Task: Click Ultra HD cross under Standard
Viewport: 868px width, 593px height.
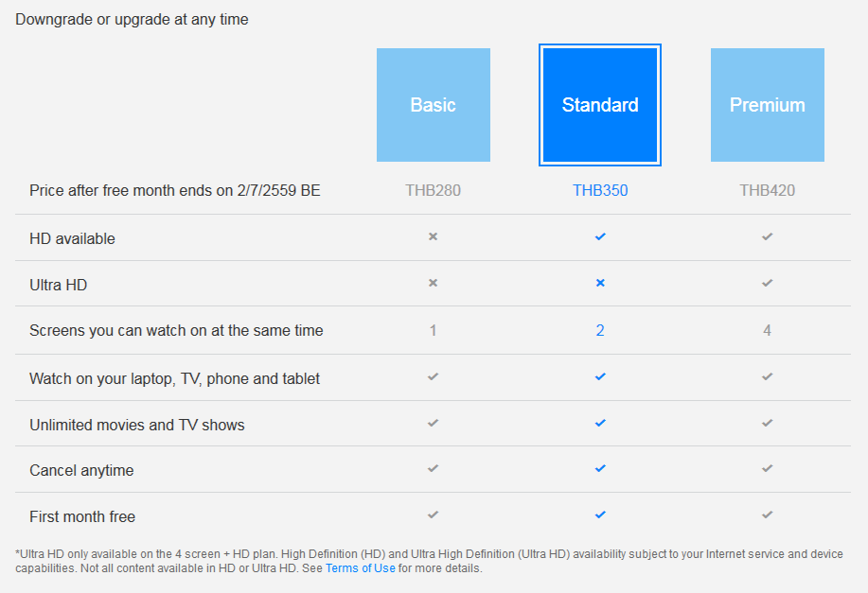Action: point(600,284)
